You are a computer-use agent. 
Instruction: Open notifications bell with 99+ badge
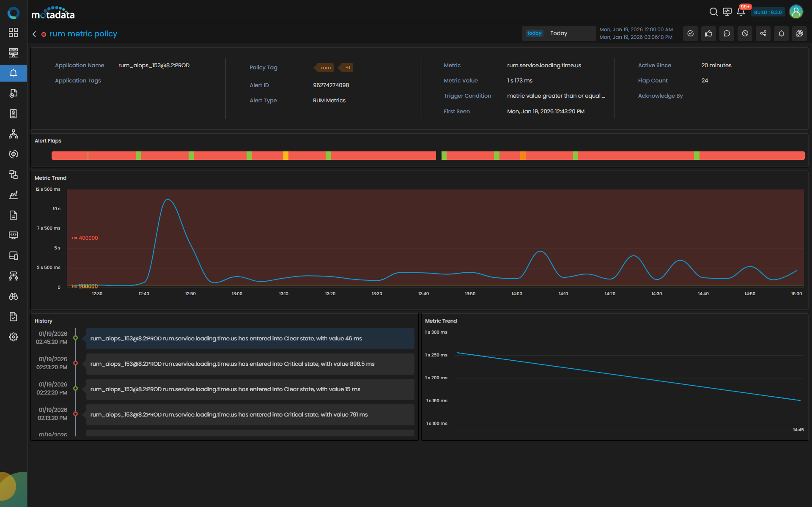tap(741, 12)
